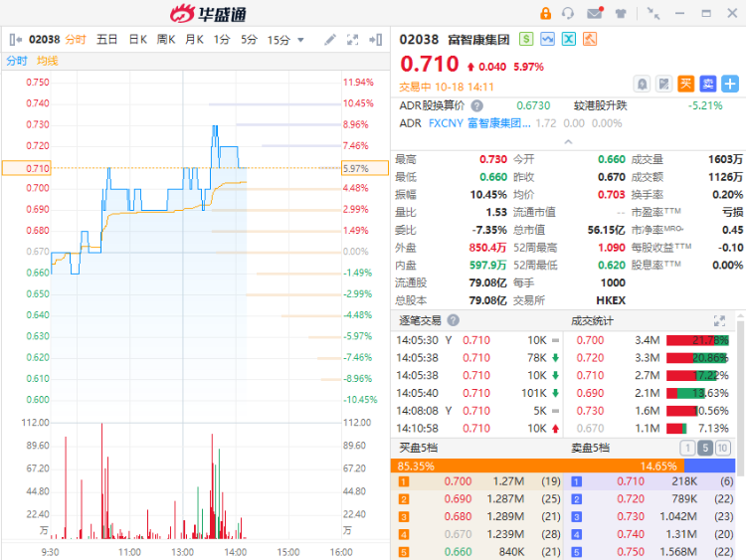Viewport: 746px width, 560px height.
Task: Click the ask 2 price 0.720 row
Action: (650, 499)
